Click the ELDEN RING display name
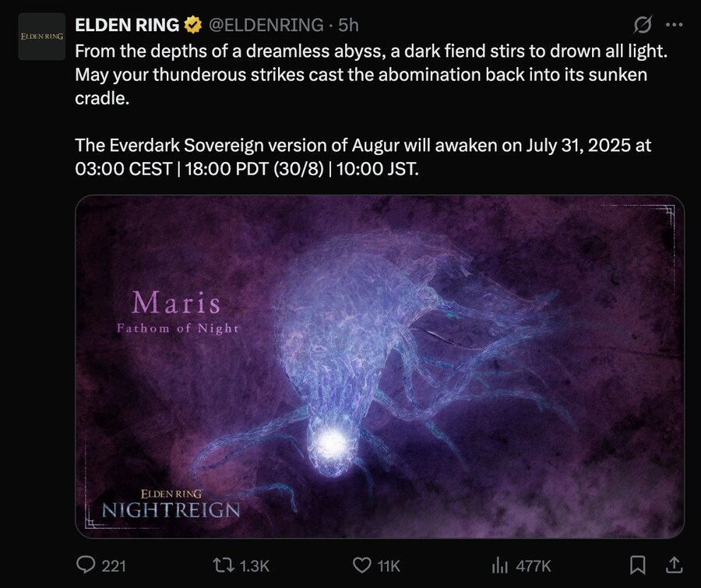The height and width of the screenshot is (588, 701). coord(127,25)
